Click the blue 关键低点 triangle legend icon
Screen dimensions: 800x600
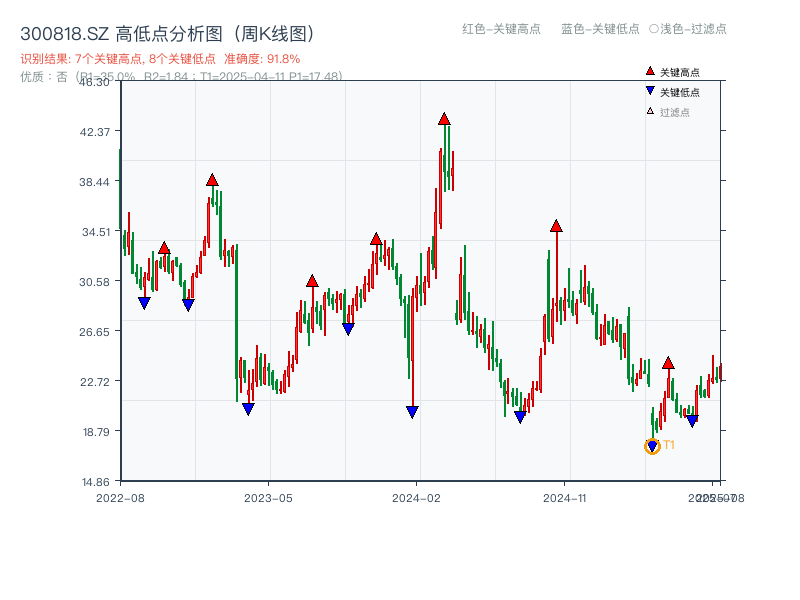pyautogui.click(x=650, y=90)
